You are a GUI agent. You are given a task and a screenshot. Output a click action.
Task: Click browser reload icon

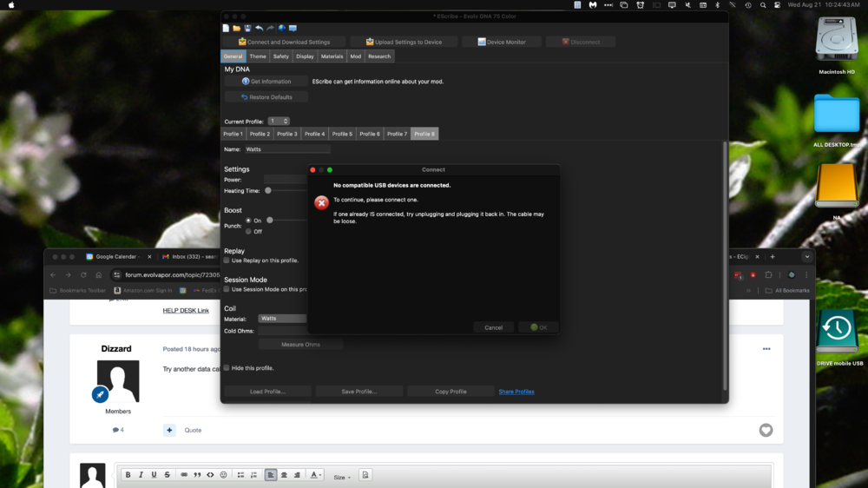[x=83, y=274]
